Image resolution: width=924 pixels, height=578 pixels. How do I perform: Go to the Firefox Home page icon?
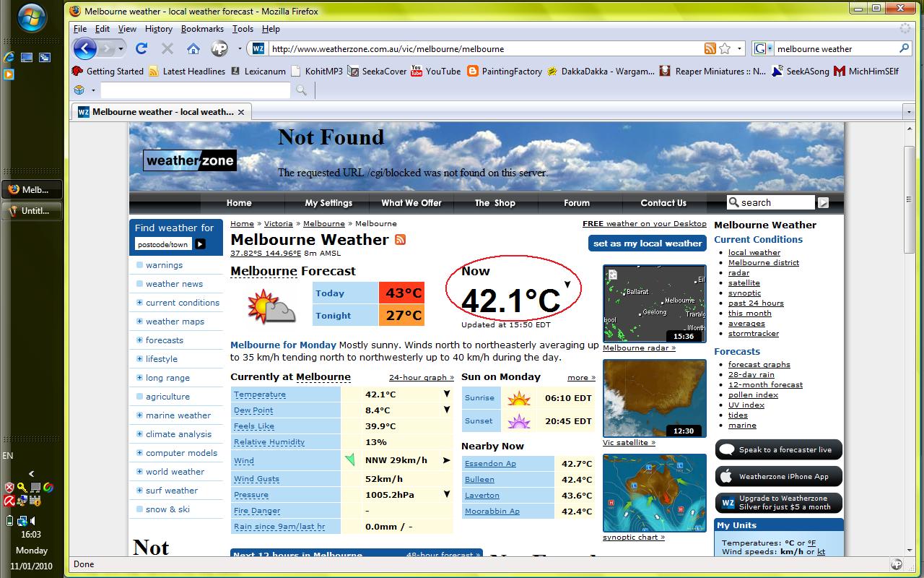click(193, 49)
